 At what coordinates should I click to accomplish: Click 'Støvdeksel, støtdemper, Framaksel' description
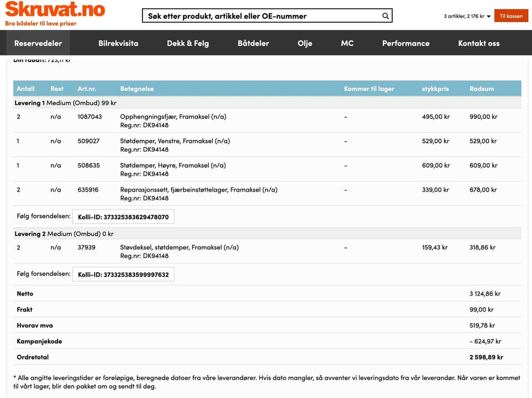tap(179, 247)
